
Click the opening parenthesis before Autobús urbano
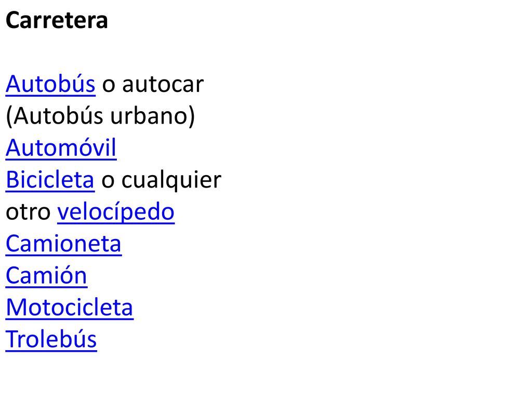(9, 117)
